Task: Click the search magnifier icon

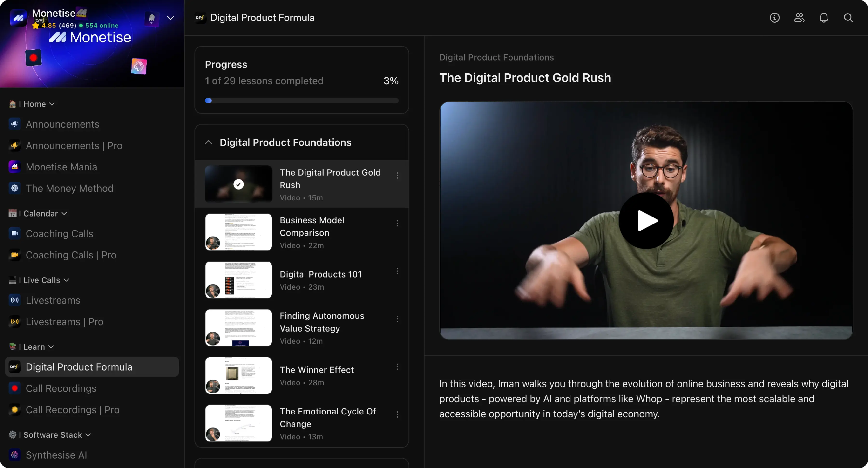Action: (848, 18)
